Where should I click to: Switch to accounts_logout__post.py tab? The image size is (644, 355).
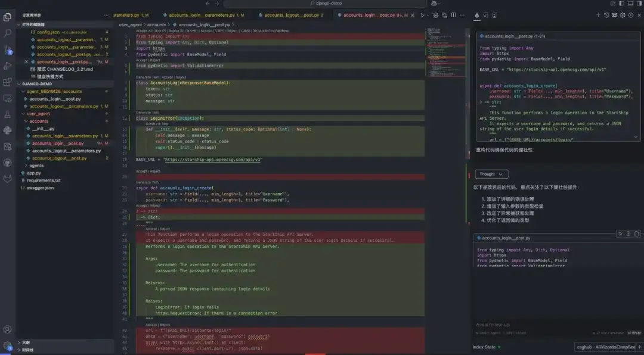292,15
